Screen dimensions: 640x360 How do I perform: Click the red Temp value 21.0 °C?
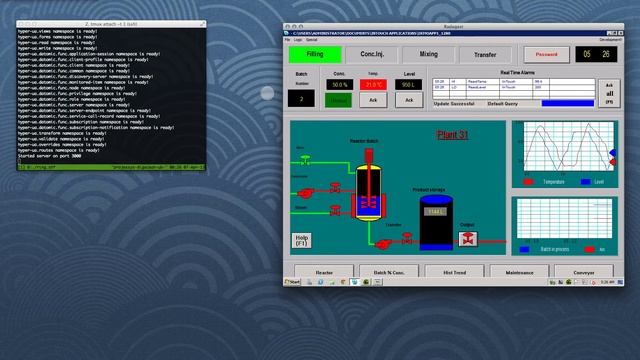[x=373, y=85]
